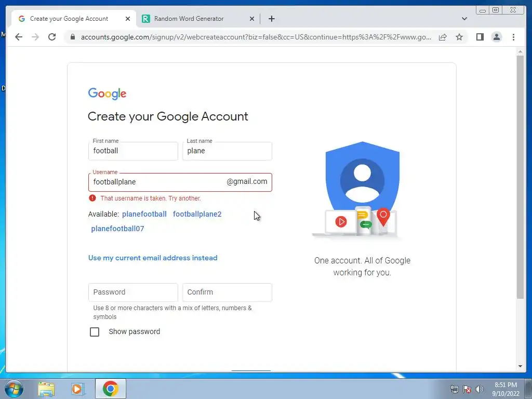The height and width of the screenshot is (399, 532).
Task: Focus the Confirm password field
Action: pos(227,292)
